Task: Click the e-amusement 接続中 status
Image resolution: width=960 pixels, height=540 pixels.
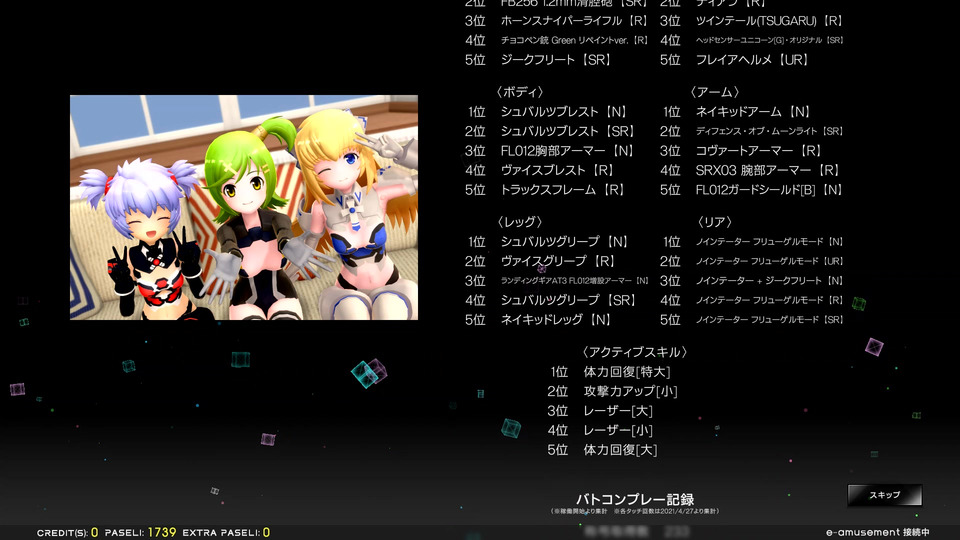Action: [x=878, y=533]
